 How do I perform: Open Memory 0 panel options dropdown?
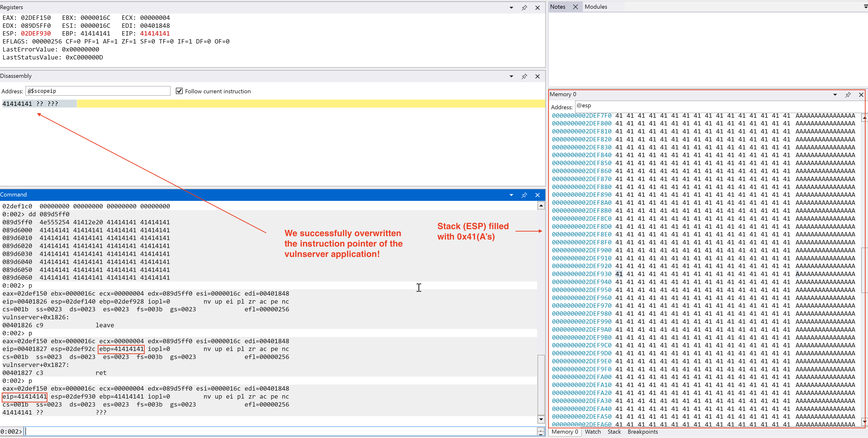coord(835,95)
